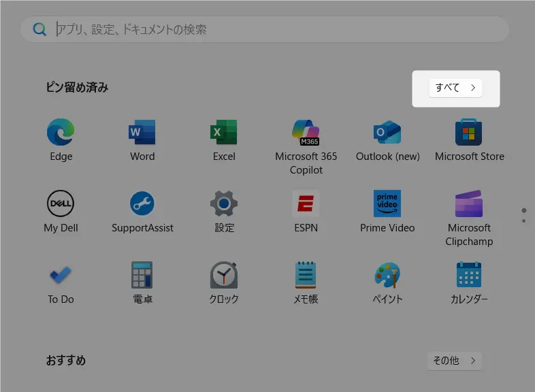Image resolution: width=535 pixels, height=392 pixels.
Task: Open the クロック clock app
Action: [x=224, y=283]
